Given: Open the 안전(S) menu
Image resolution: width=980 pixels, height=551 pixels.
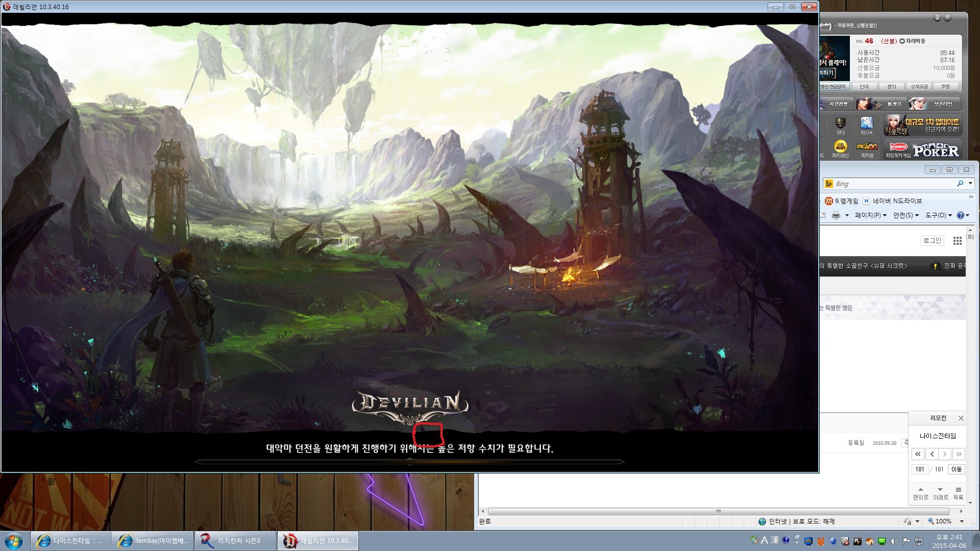Looking at the screenshot, I should tap(905, 215).
